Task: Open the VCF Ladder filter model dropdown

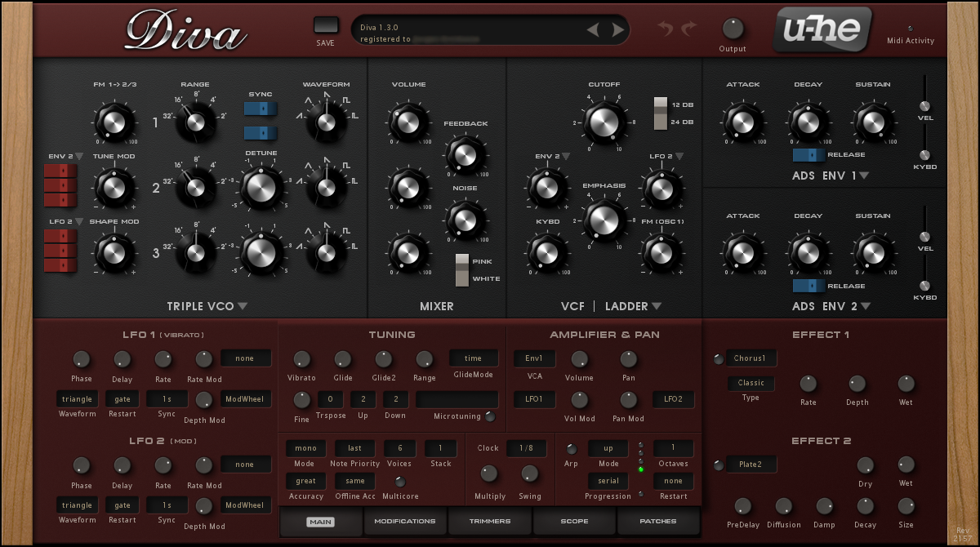Action: [656, 307]
